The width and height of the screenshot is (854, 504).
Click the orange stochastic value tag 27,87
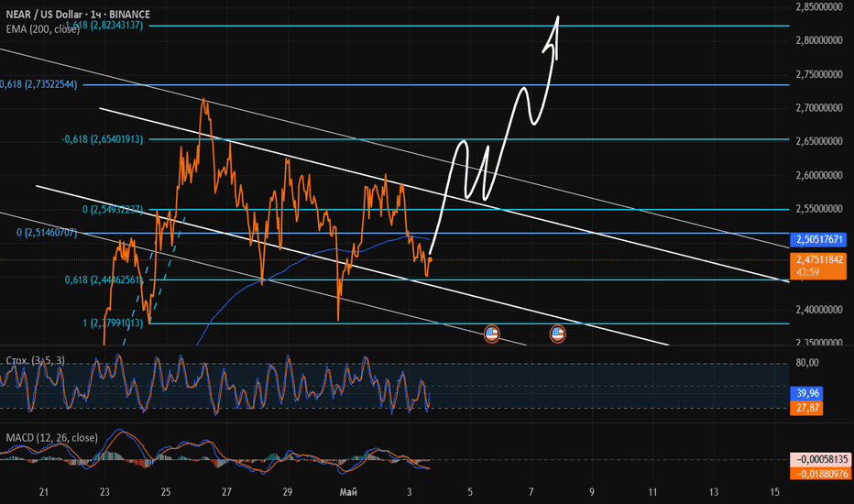806,408
